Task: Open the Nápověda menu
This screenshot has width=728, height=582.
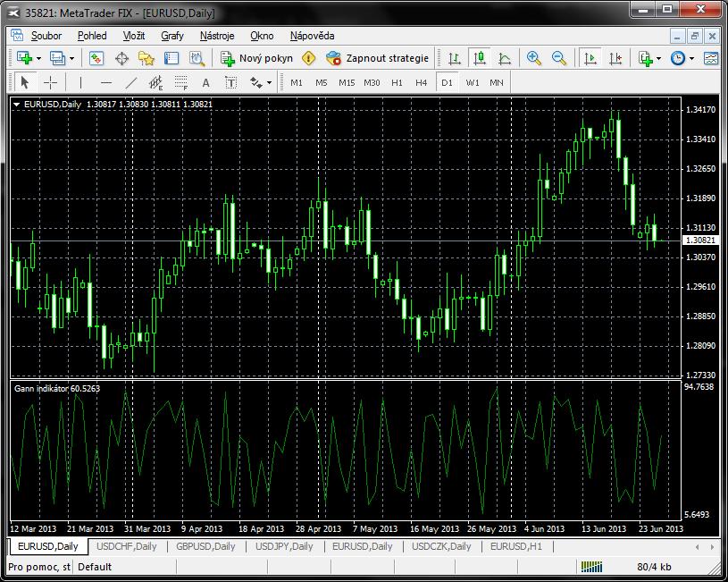Action: click(312, 36)
